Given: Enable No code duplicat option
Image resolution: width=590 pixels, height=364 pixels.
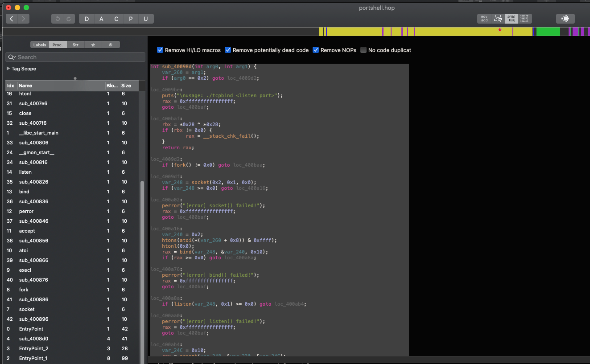Looking at the screenshot, I should click(363, 50).
